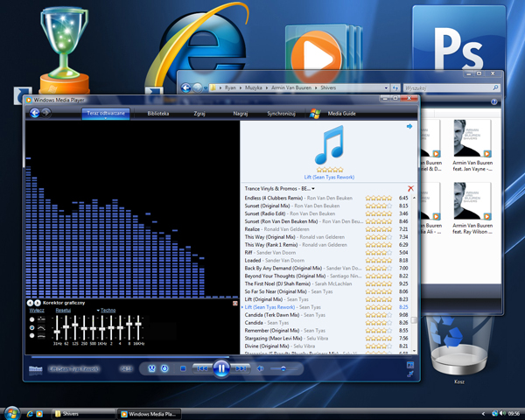Viewport: 525px width, 420px height.
Task: Select loose group sliders radio option
Action: (32, 327)
